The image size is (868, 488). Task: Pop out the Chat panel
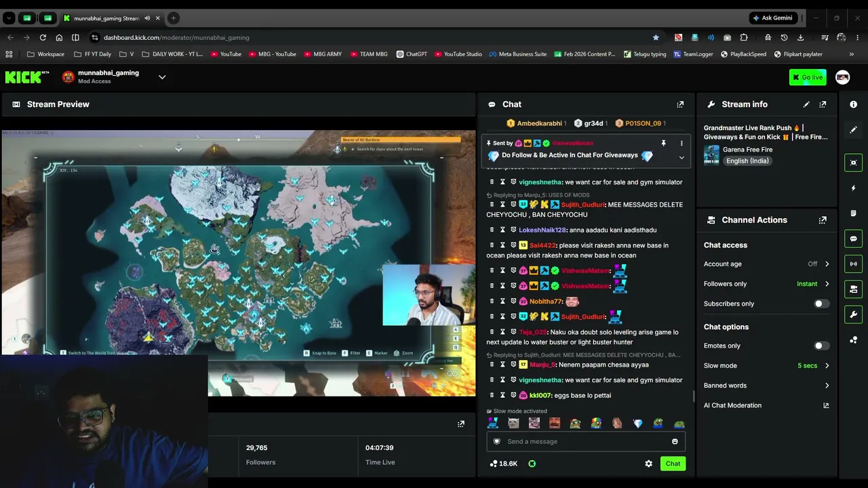tap(680, 104)
